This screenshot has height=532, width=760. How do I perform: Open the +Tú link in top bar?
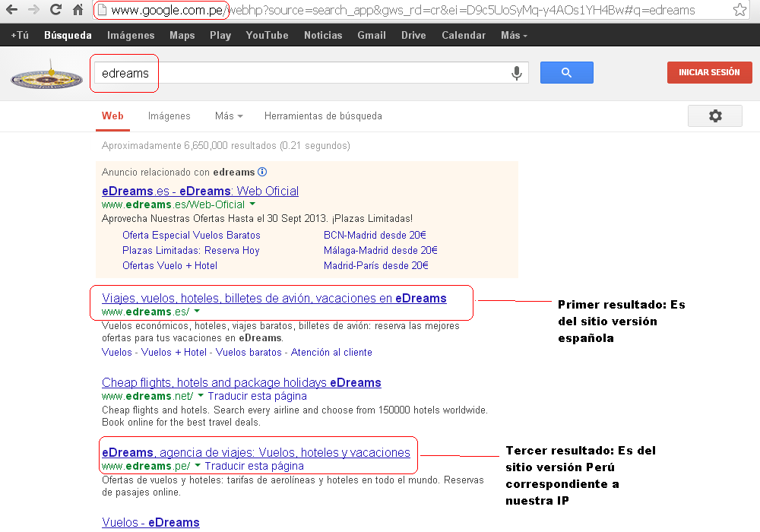click(x=20, y=36)
